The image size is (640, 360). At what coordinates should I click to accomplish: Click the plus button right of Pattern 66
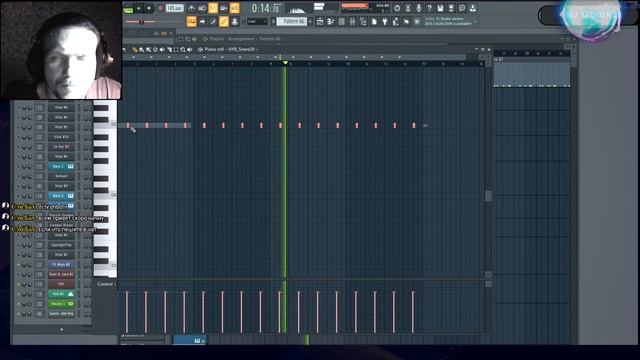tap(310, 22)
